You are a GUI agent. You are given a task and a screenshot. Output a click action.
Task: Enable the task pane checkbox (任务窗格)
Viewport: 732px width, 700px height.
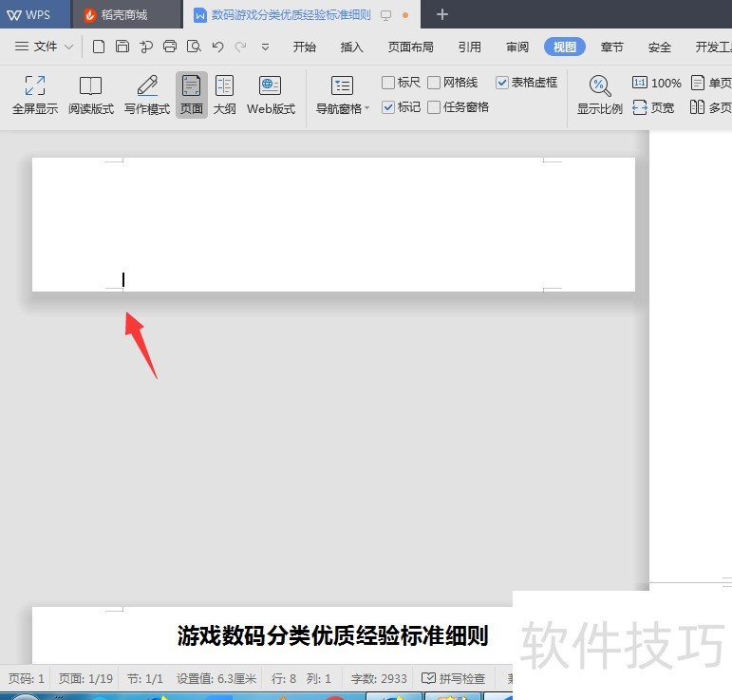[x=434, y=107]
